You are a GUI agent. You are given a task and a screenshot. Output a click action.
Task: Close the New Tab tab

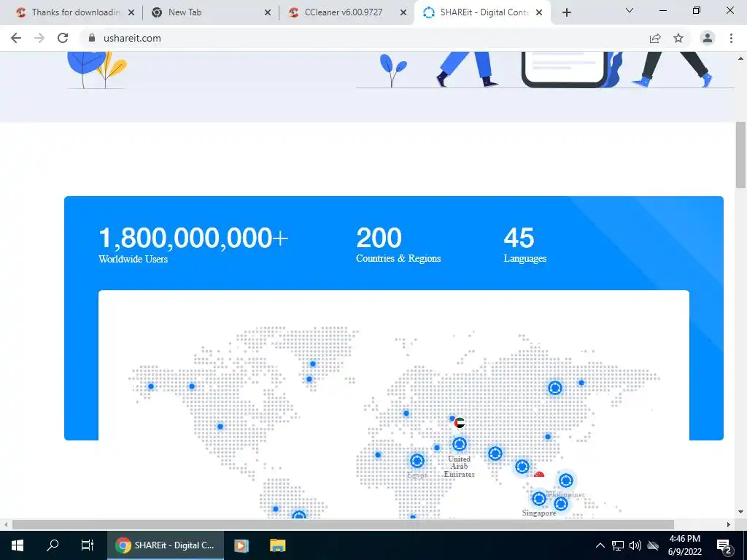[x=268, y=12]
